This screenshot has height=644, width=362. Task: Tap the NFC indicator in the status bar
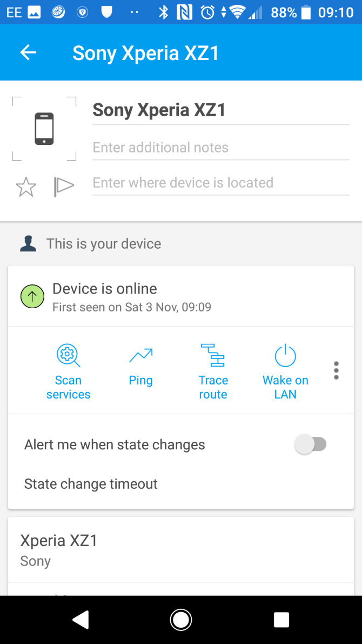click(185, 11)
